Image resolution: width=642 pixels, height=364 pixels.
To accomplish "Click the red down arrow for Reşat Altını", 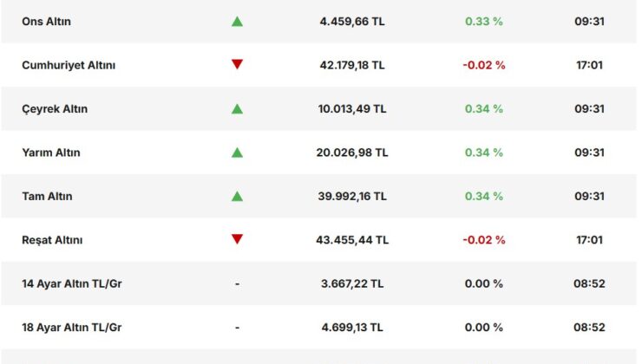I will click(x=237, y=239).
